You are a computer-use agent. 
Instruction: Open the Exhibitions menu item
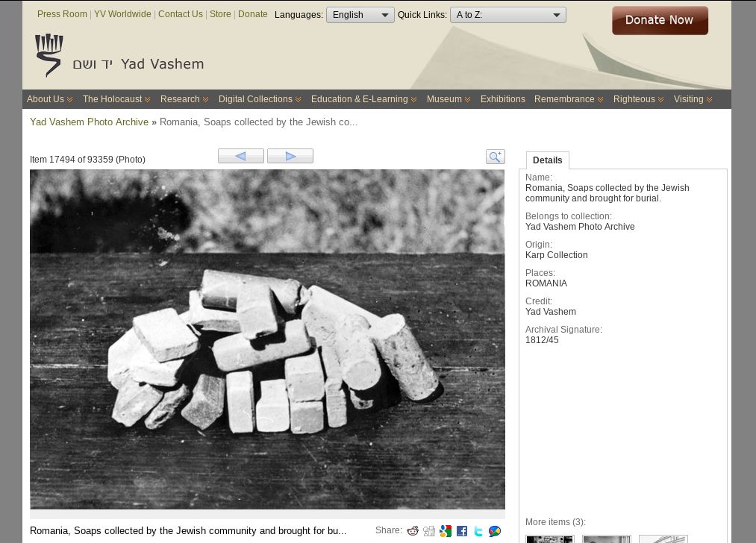[502, 99]
